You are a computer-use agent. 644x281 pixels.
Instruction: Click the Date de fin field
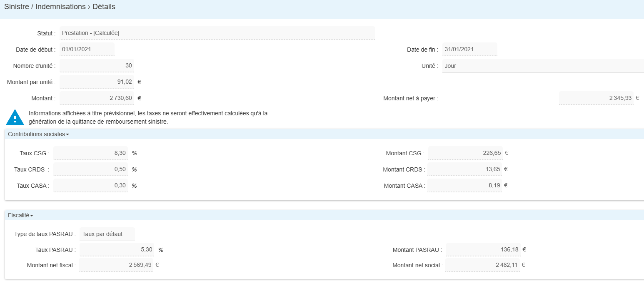coord(469,49)
